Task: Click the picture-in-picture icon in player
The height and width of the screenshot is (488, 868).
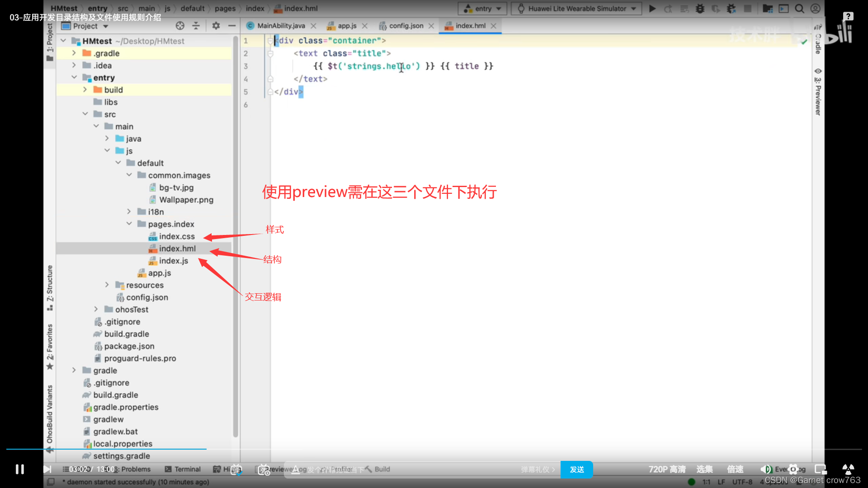Action: 821,469
